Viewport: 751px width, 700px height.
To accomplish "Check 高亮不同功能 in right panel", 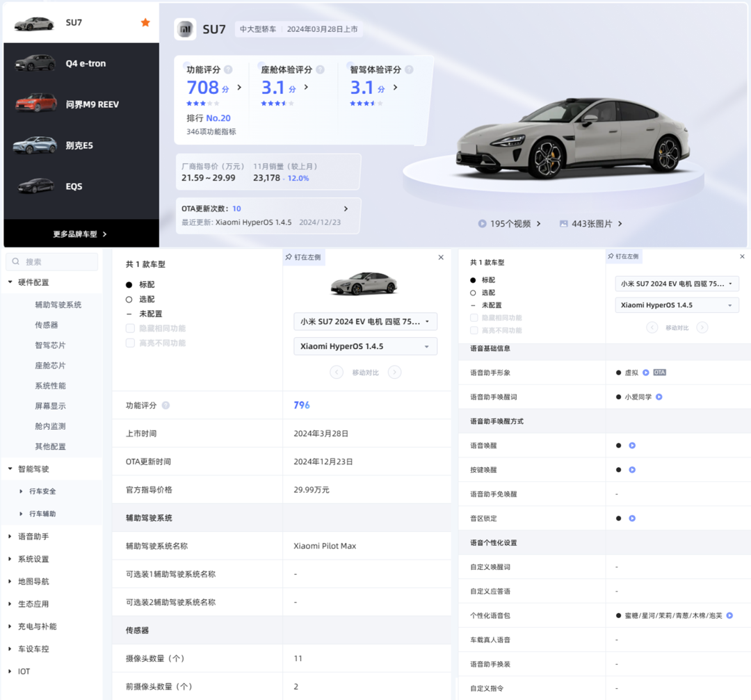I will point(474,330).
